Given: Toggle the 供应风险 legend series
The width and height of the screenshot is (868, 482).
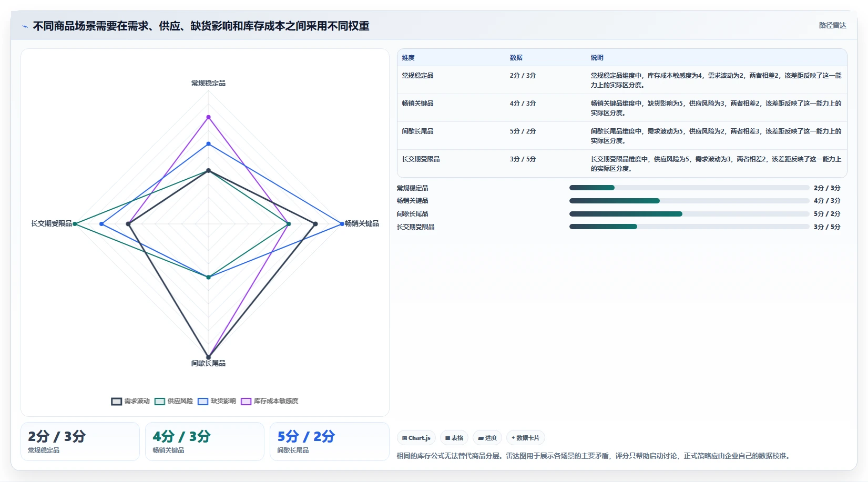Looking at the screenshot, I should [173, 401].
